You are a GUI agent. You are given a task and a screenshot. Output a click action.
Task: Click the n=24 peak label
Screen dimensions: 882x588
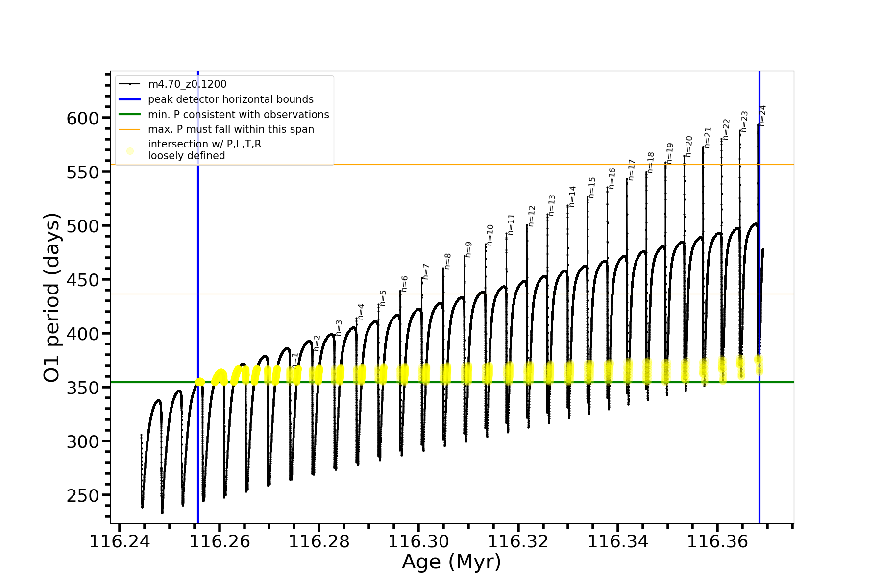(762, 116)
